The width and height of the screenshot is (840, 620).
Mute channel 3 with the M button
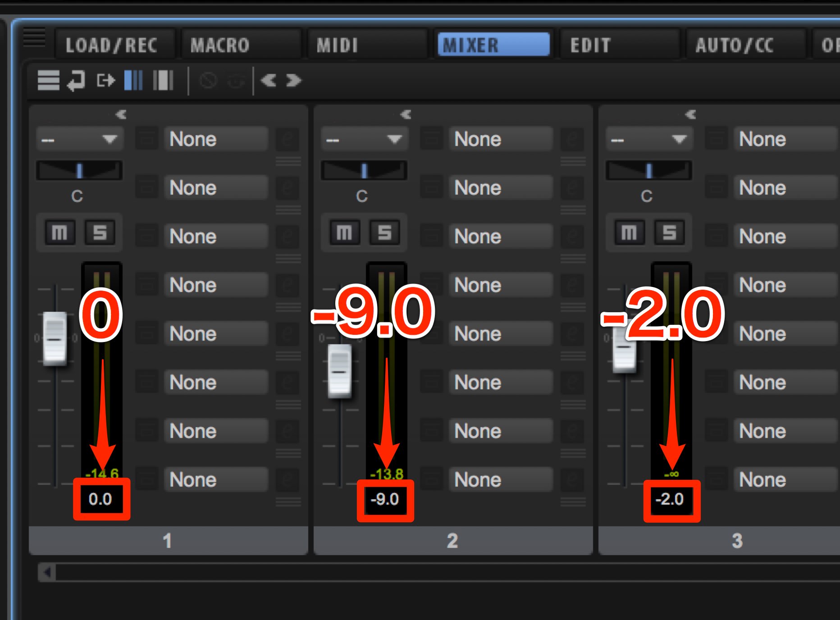(629, 232)
